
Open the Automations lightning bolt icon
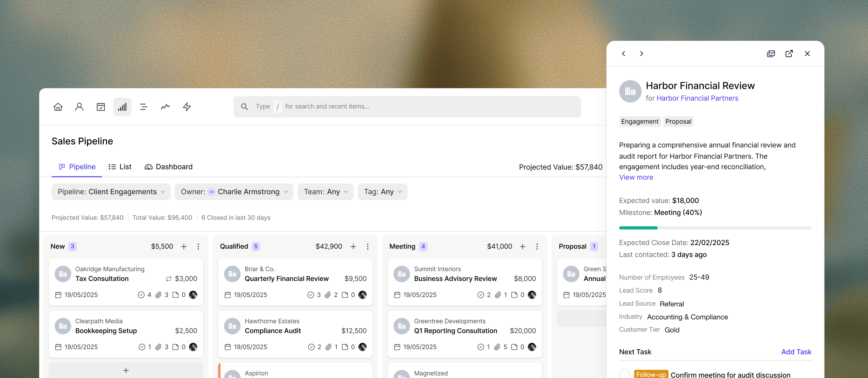187,106
